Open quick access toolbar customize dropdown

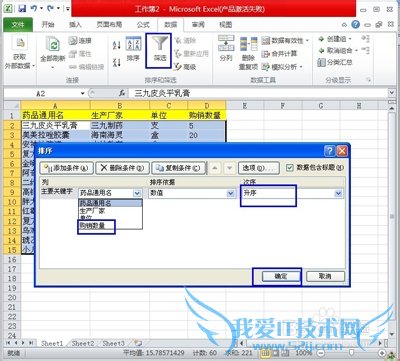68,9
